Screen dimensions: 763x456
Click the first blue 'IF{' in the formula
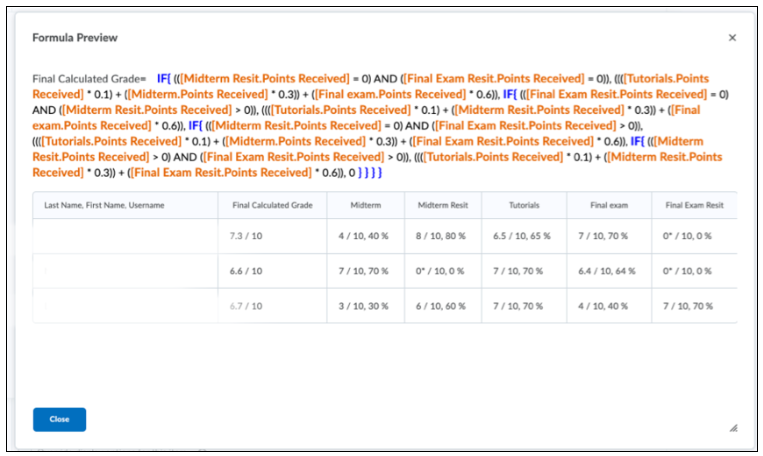164,79
